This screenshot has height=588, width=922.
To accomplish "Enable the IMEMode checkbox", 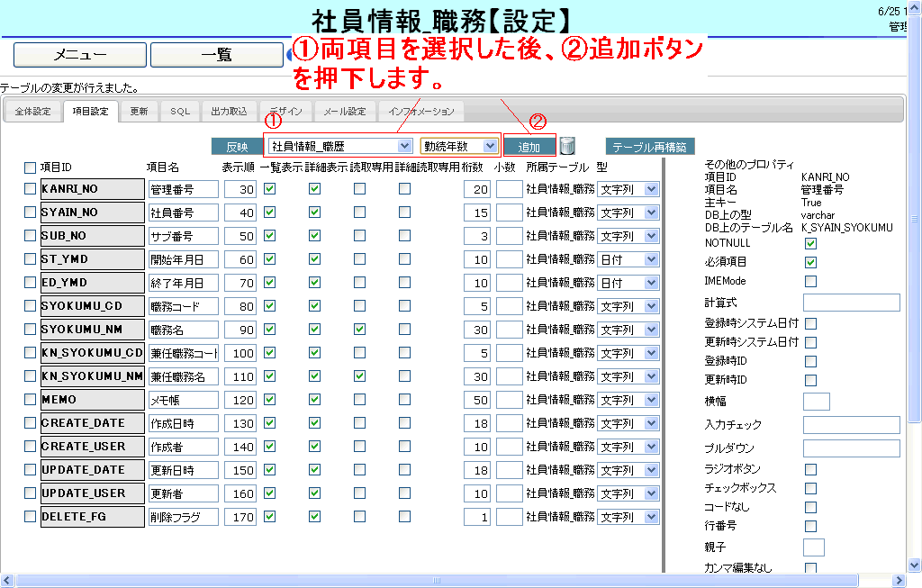I will tap(810, 282).
